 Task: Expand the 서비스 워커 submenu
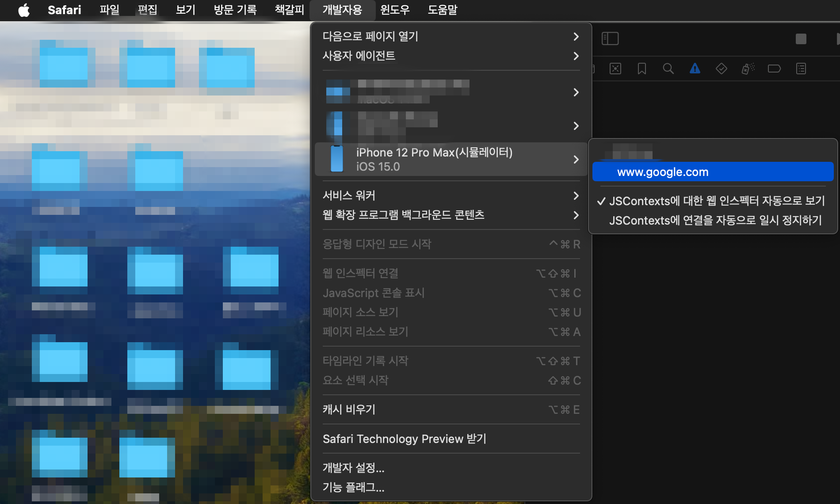[x=451, y=195]
